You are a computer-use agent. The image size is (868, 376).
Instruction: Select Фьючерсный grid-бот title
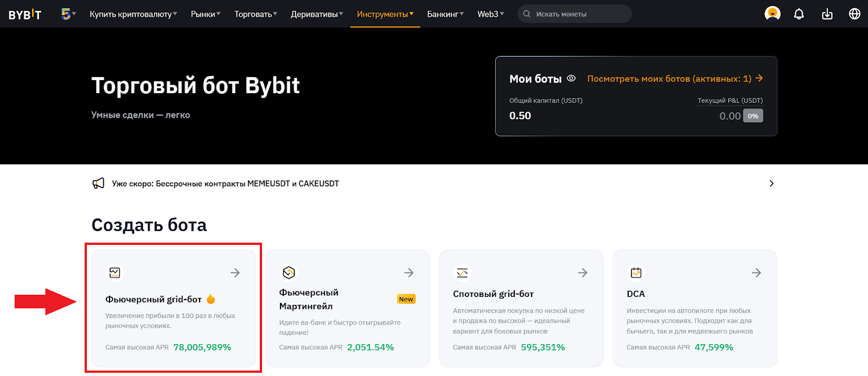(154, 299)
